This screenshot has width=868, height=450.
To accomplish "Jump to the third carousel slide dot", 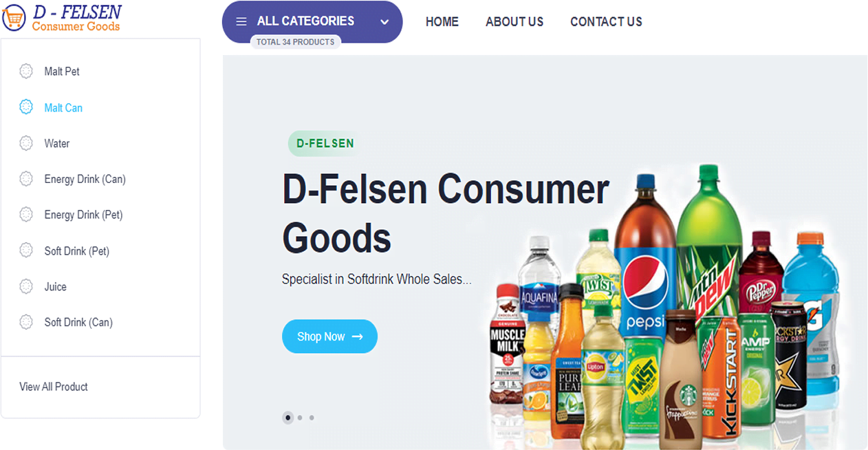I will 312,418.
